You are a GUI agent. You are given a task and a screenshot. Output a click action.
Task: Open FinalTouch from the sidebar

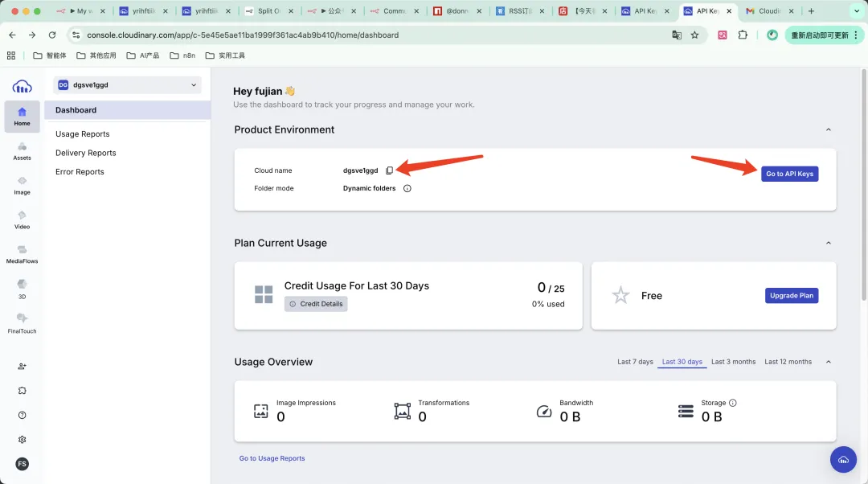point(22,323)
